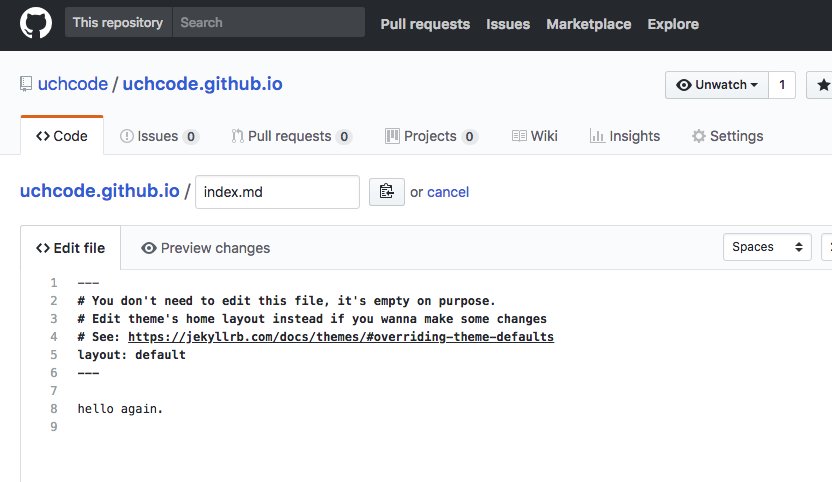This screenshot has width=832, height=482.
Task: Open the Projects tab with board icon
Action: (x=431, y=136)
